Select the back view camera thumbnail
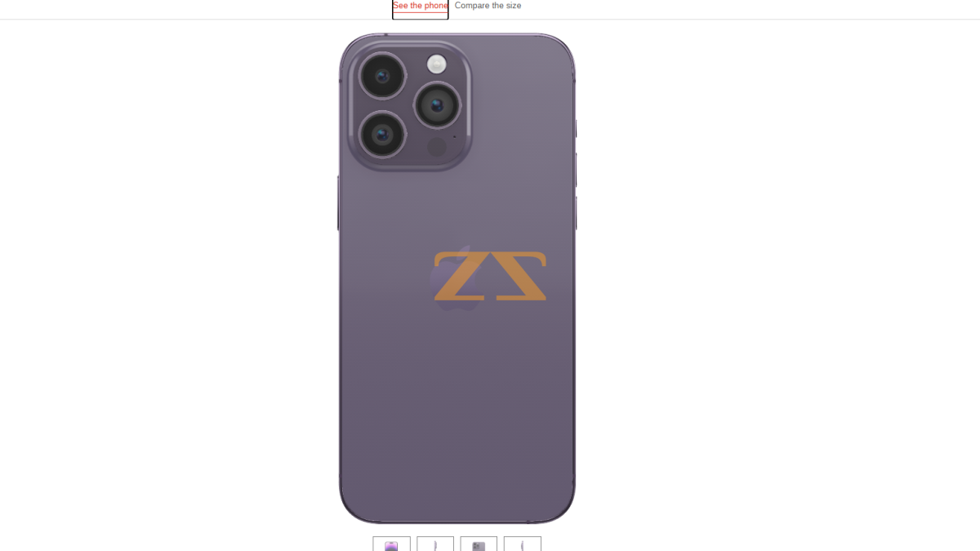This screenshot has width=980, height=551. tap(479, 544)
